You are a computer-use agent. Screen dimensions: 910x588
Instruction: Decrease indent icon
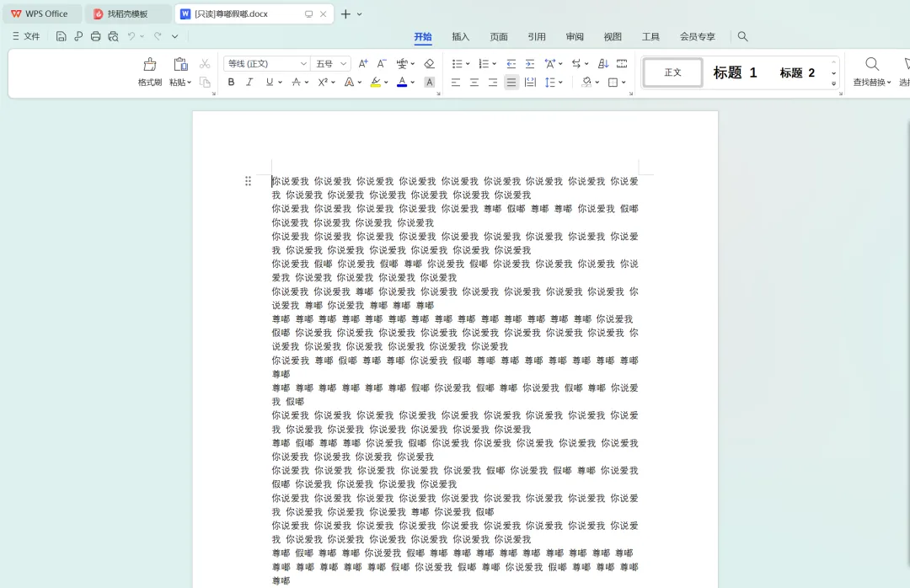coord(511,64)
